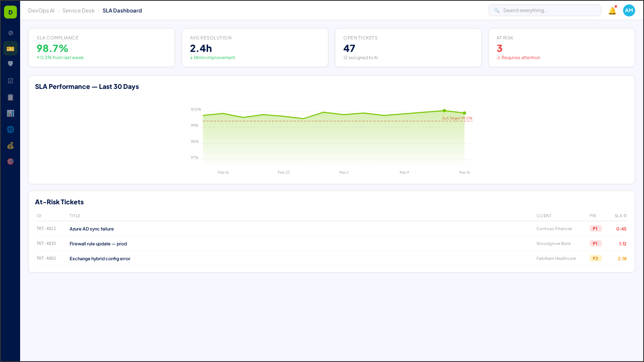Click the green D logo
644x362 pixels.
(x=10, y=12)
